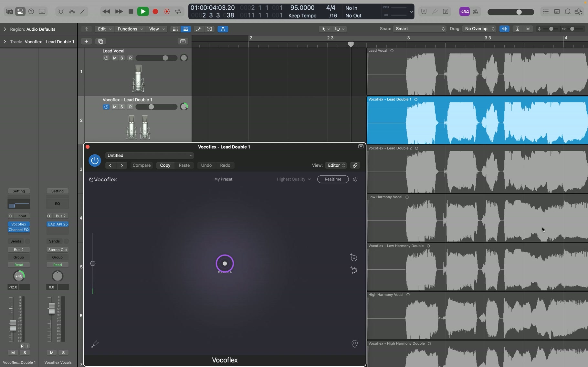
Task: Open Smart Controls in control bar
Action: click(61, 12)
